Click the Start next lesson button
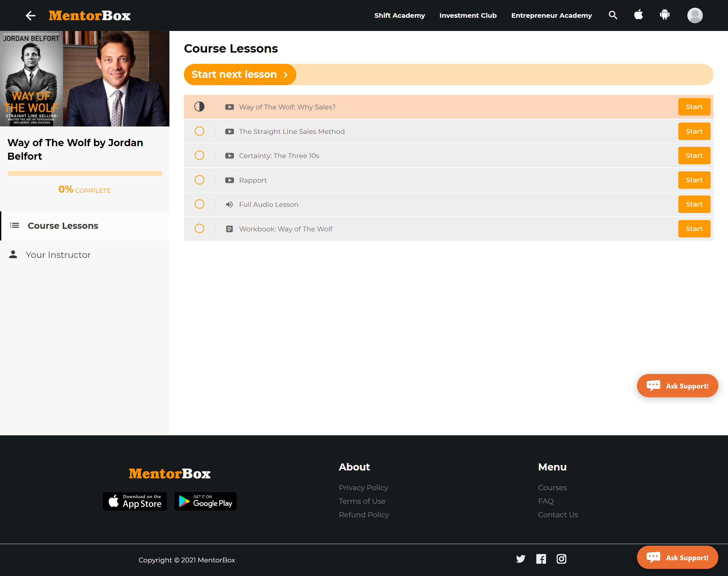Image resolution: width=728 pixels, height=576 pixels. pyautogui.click(x=240, y=75)
